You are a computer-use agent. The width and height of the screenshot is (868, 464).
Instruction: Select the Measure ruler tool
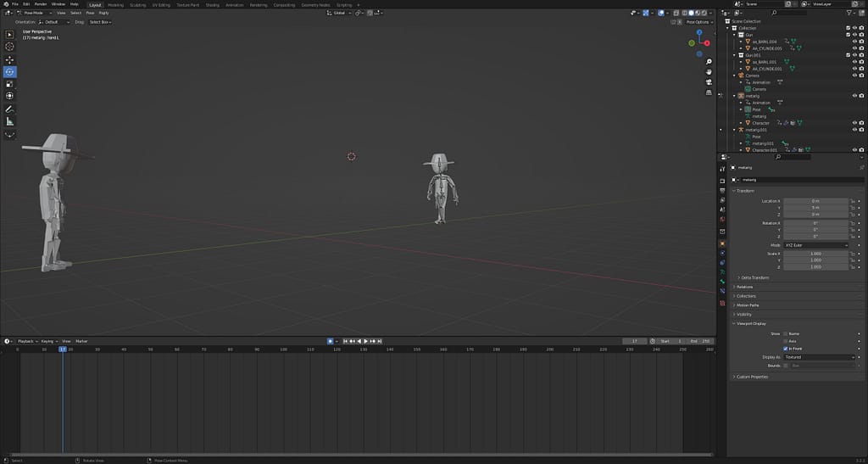pyautogui.click(x=10, y=121)
